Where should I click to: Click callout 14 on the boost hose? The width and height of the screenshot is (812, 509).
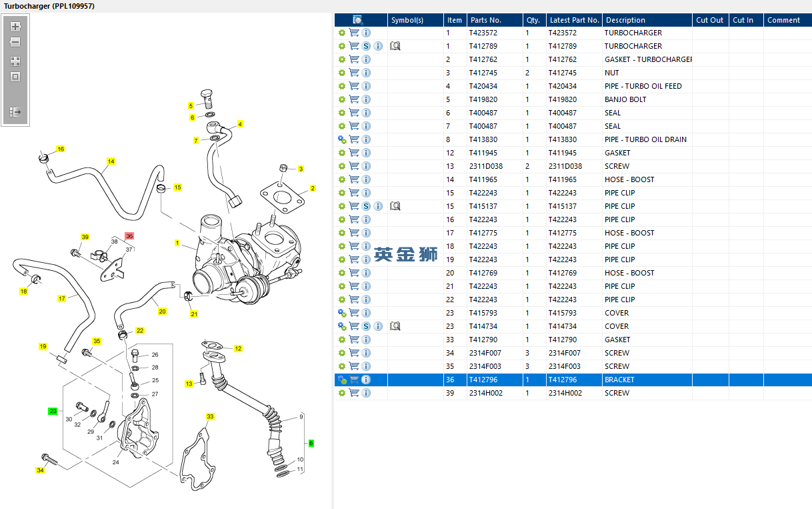[x=111, y=161]
